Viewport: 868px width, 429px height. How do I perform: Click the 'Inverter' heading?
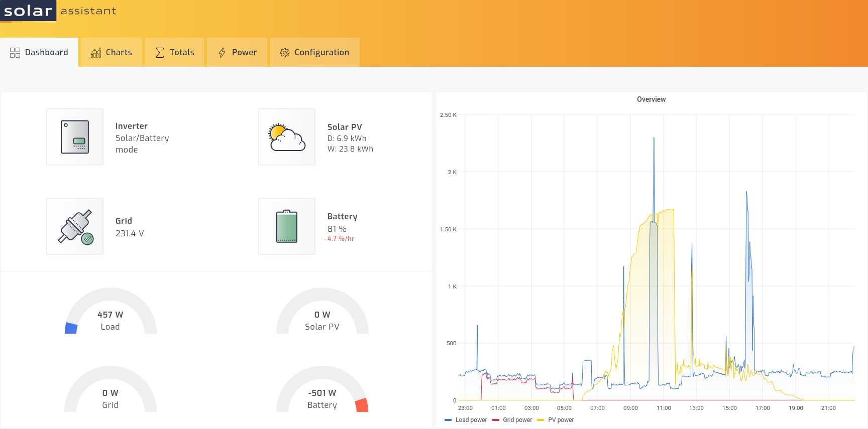tap(132, 126)
